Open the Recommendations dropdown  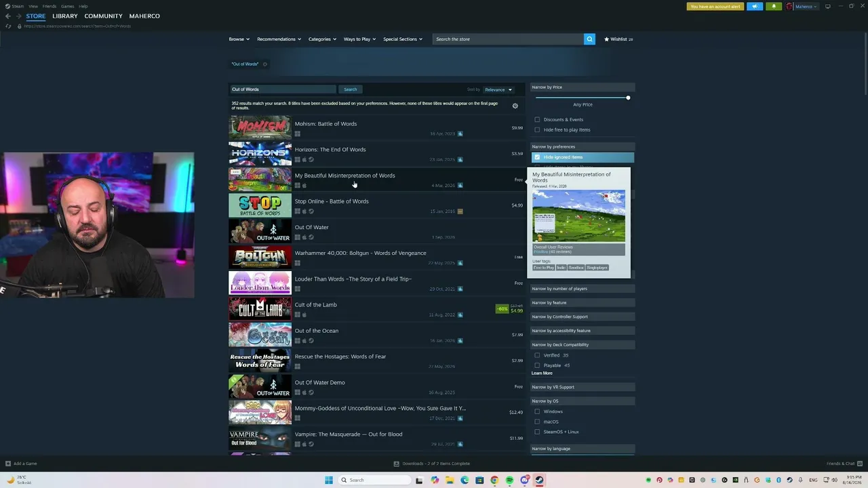pyautogui.click(x=279, y=39)
